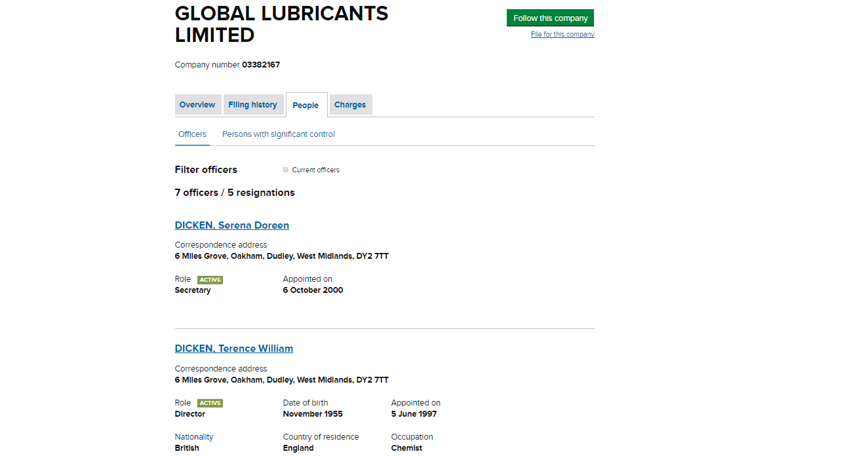Image resolution: width=868 pixels, height=456 pixels.
Task: Click Terence Dicken's date of birth November 1955
Action: [313, 414]
